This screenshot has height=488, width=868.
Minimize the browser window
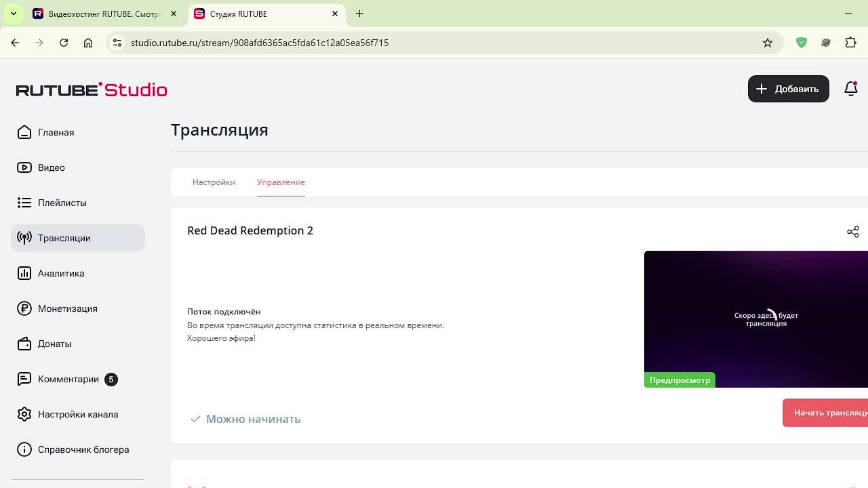click(848, 14)
